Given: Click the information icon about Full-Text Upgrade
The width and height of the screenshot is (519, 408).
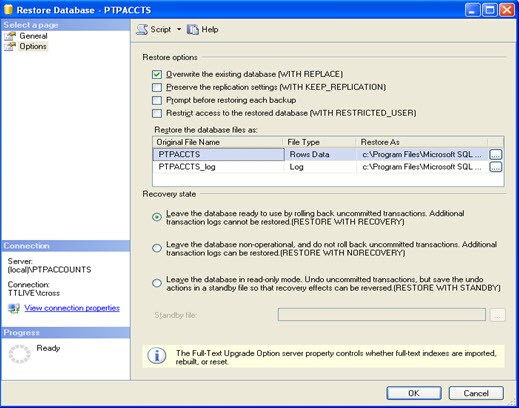Looking at the screenshot, I should coord(157,356).
